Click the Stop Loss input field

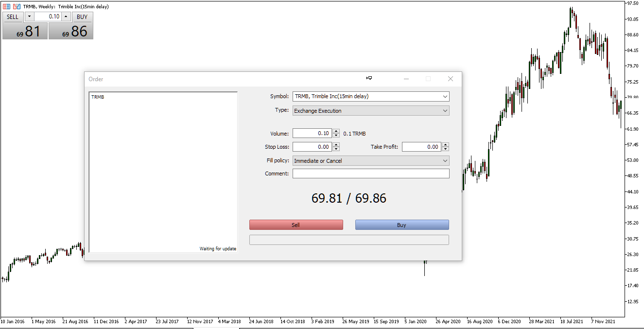tap(312, 147)
